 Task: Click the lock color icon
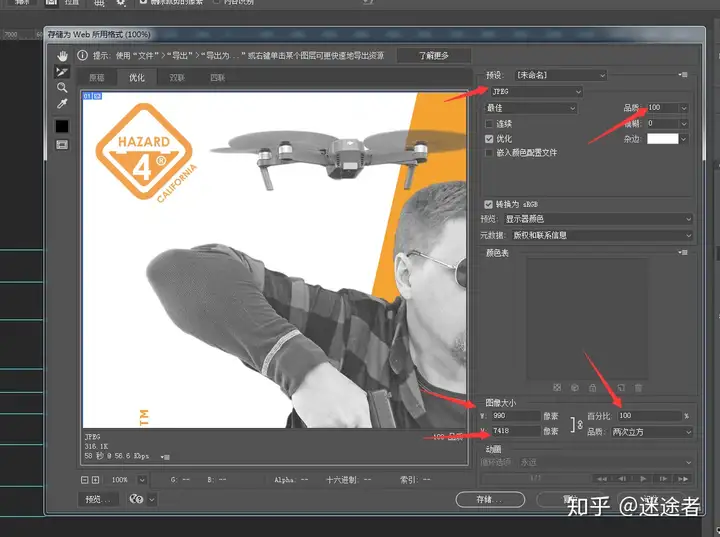click(592, 388)
